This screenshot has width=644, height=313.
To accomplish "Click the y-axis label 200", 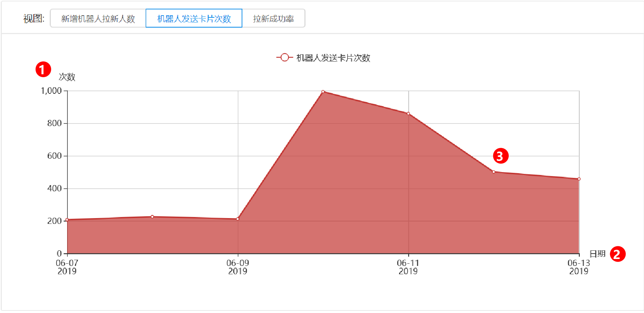I will click(x=54, y=221).
